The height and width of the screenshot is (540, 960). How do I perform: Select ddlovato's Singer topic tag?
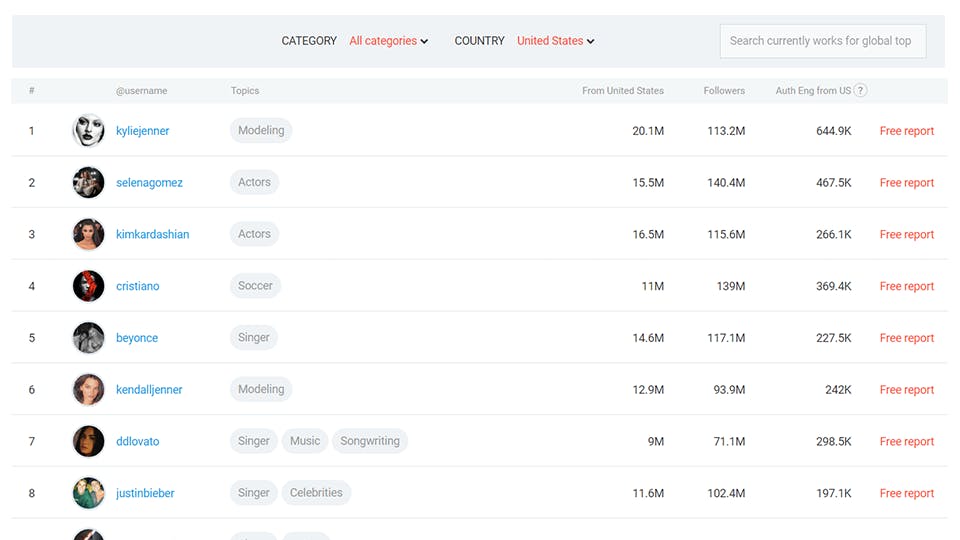[x=253, y=441]
